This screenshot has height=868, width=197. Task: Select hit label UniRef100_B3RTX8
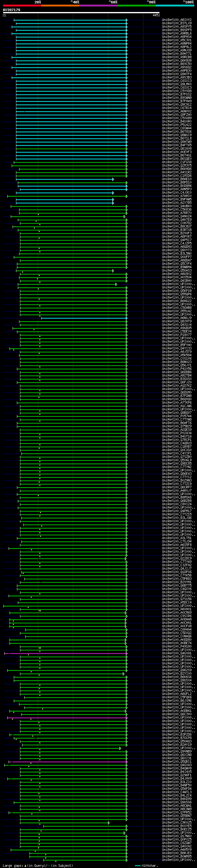pos(176,230)
